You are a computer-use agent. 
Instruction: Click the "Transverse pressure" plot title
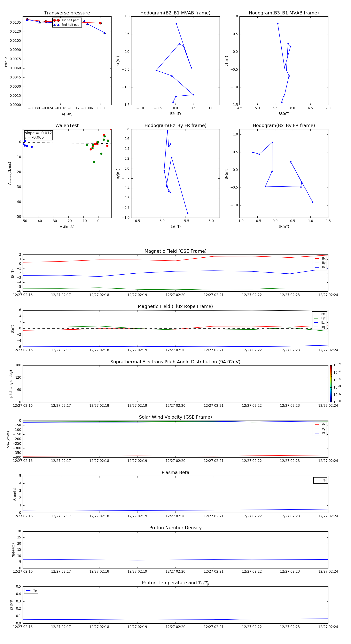point(67,13)
